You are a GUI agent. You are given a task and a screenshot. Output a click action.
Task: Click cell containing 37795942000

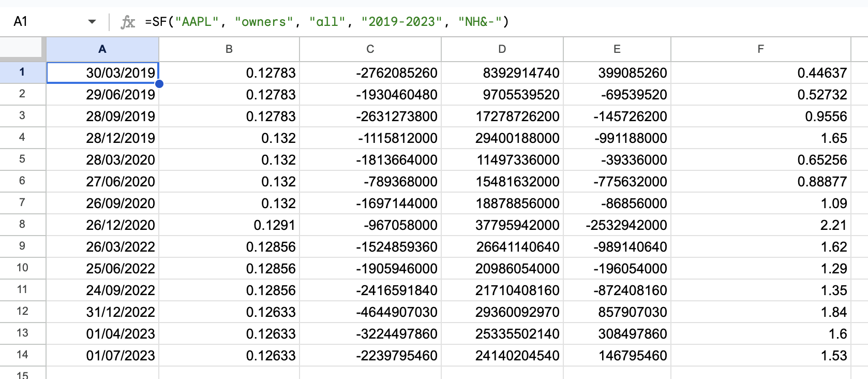[x=502, y=225]
